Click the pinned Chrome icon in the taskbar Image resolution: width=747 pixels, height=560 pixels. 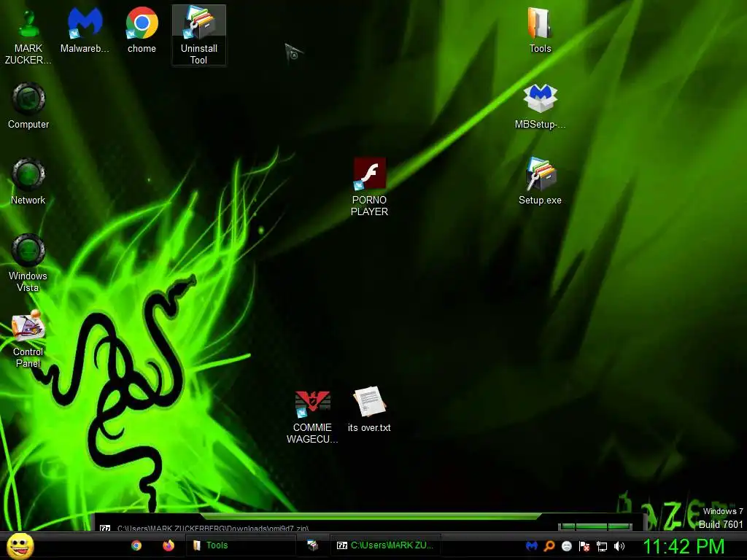point(136,545)
